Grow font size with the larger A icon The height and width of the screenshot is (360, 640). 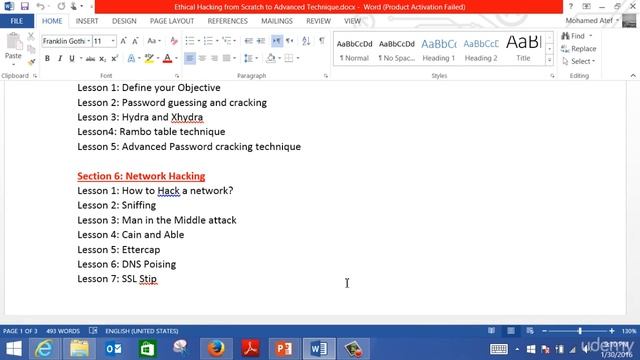[123, 41]
